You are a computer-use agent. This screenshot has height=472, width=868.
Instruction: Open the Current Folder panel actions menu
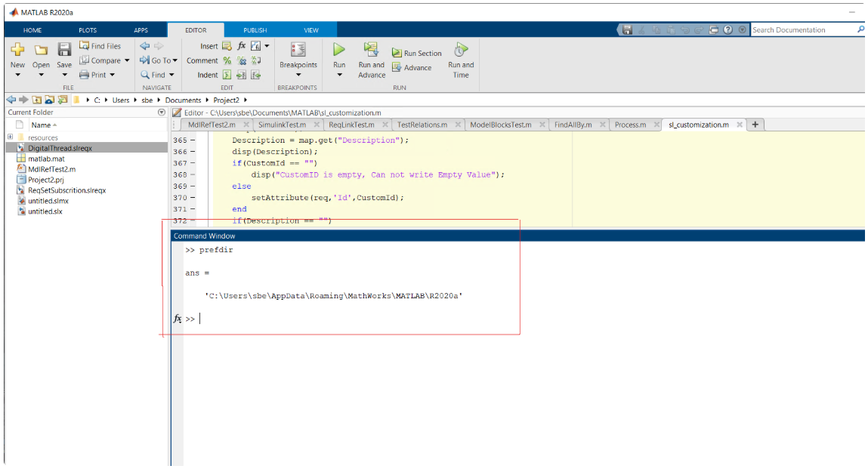point(161,113)
